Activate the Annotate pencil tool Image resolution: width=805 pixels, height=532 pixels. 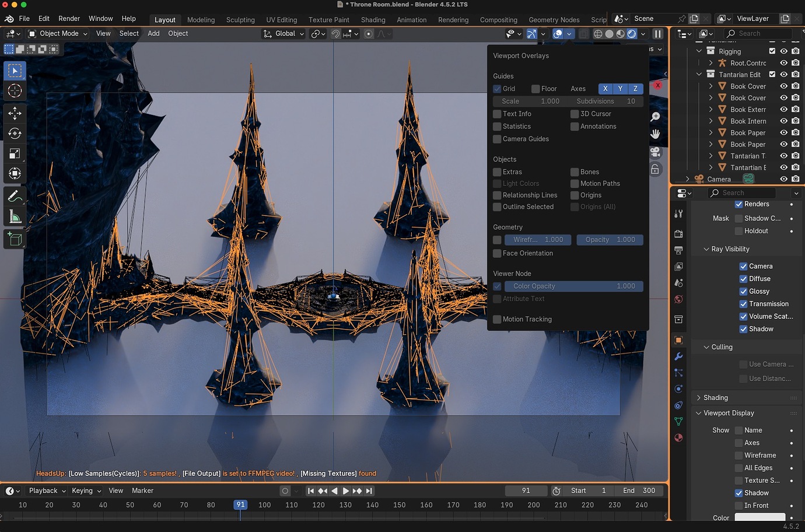point(15,197)
